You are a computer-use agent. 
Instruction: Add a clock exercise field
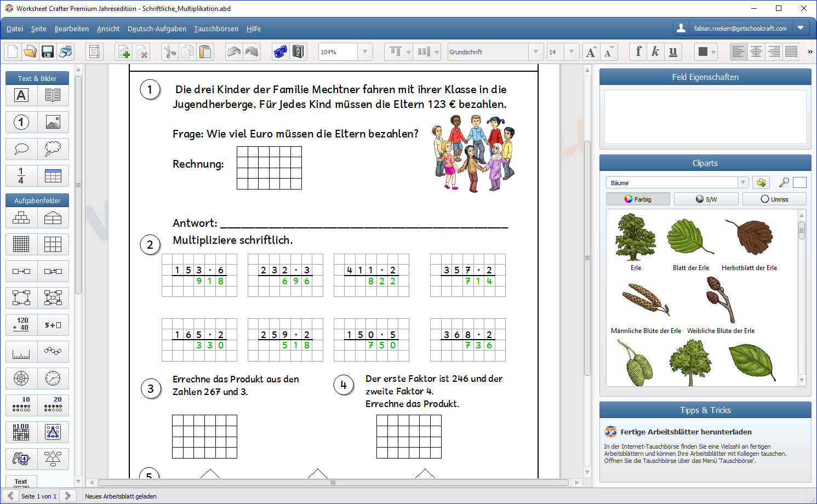pyautogui.click(x=53, y=379)
